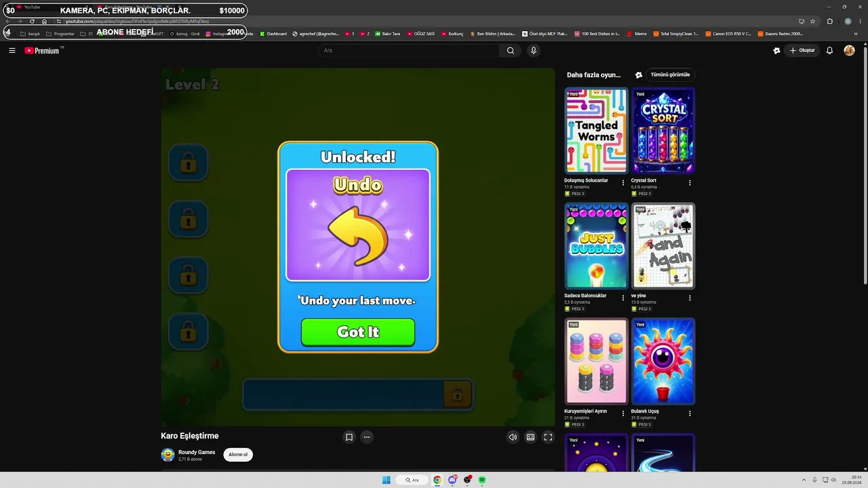Click the Oluştur create button

802,50
